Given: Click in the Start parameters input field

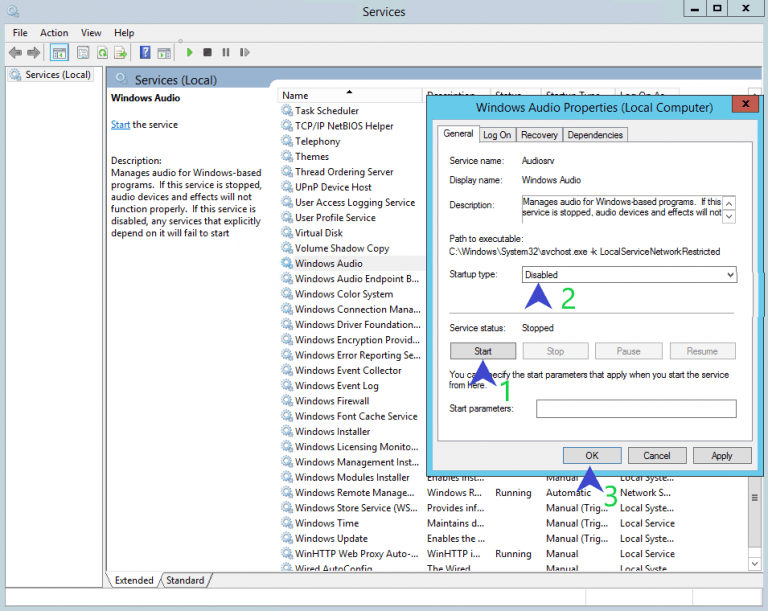Looking at the screenshot, I should pos(636,408).
